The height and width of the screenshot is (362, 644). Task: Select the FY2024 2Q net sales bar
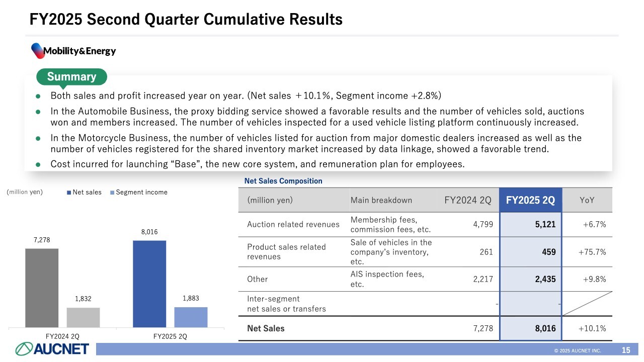pyautogui.click(x=42, y=288)
